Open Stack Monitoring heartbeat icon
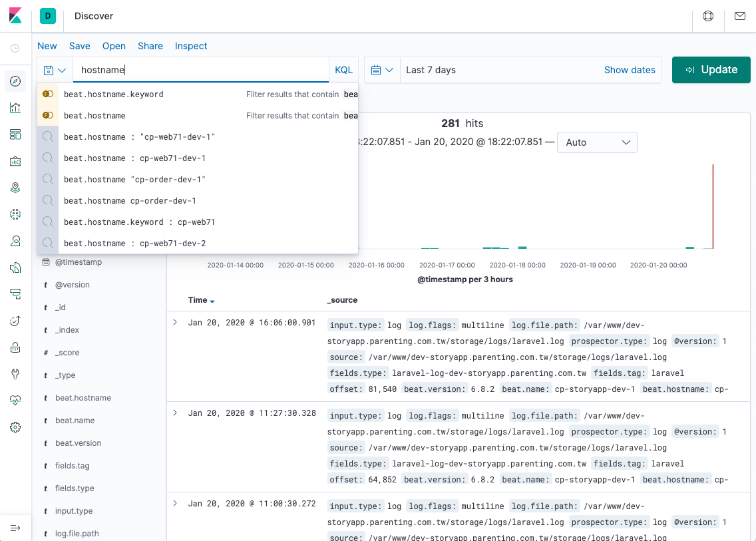This screenshot has height=541, width=756. point(15,400)
